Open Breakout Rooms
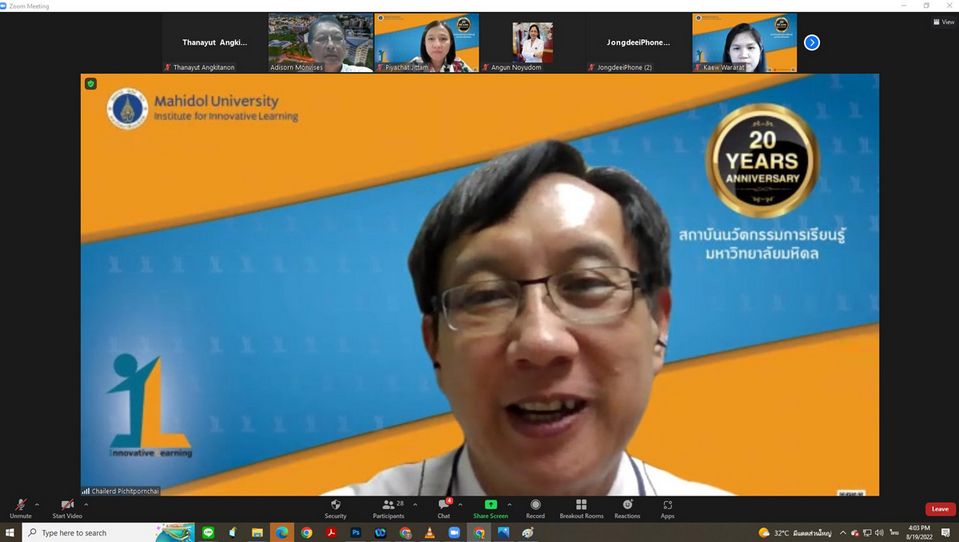The image size is (959, 542). tap(581, 508)
